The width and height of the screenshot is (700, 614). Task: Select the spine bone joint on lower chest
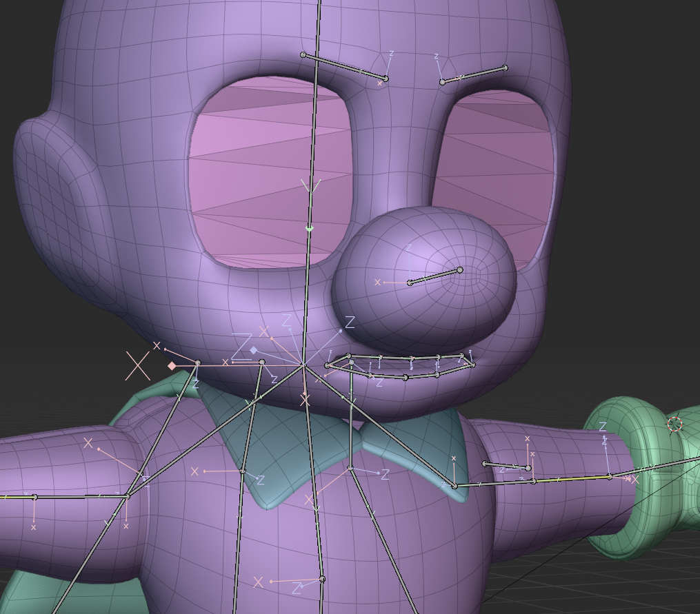[322, 580]
